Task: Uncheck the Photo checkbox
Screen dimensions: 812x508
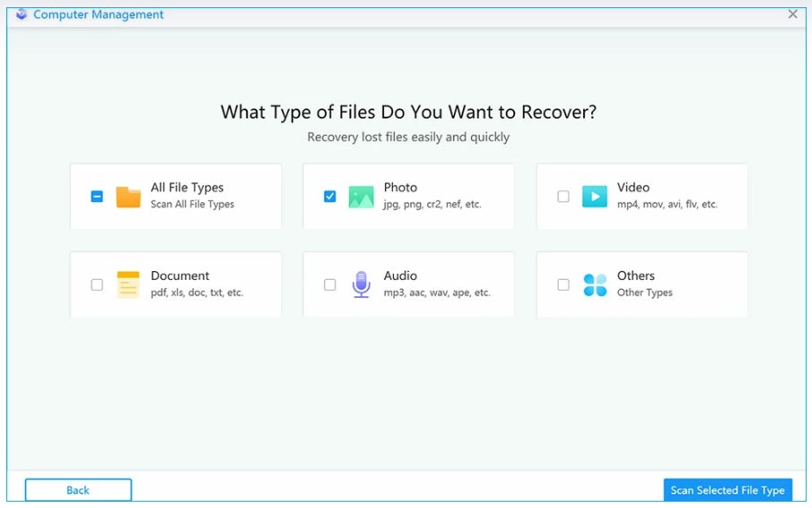Action: pos(330,197)
